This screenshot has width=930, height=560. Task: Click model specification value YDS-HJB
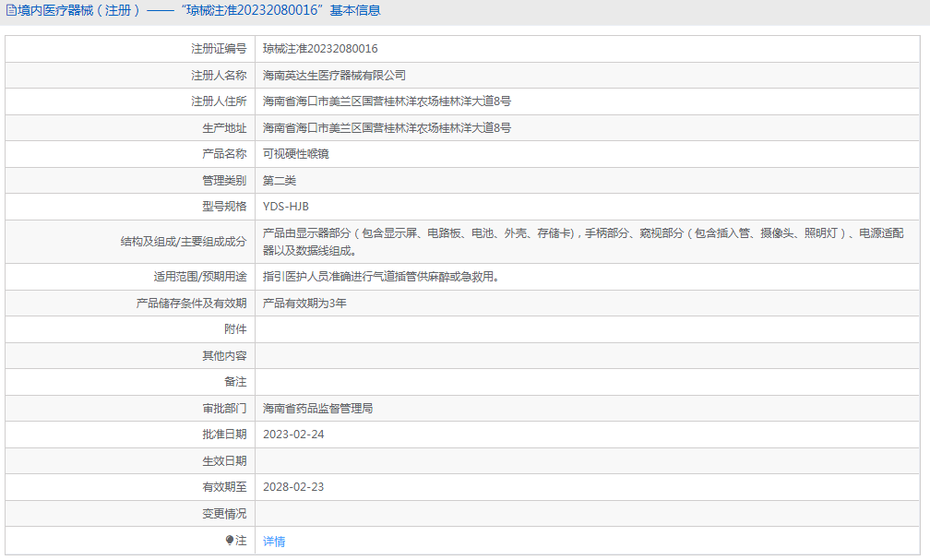coord(286,207)
